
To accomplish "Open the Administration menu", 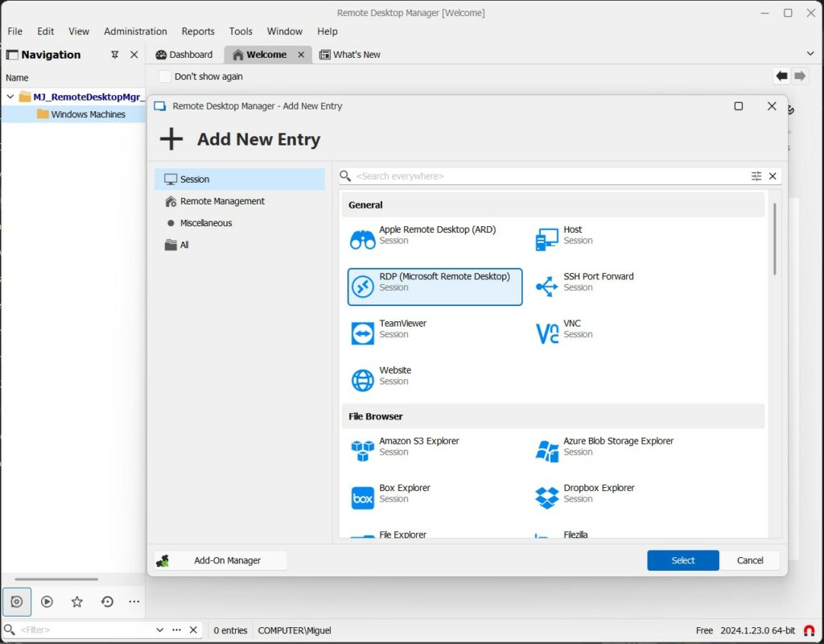I will pyautogui.click(x=135, y=31).
